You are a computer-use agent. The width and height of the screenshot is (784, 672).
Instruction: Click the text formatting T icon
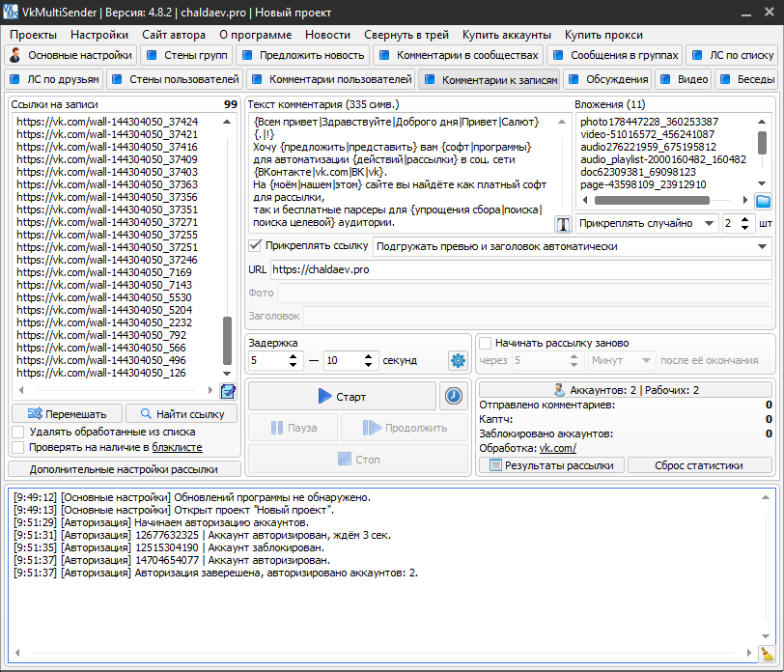click(564, 224)
